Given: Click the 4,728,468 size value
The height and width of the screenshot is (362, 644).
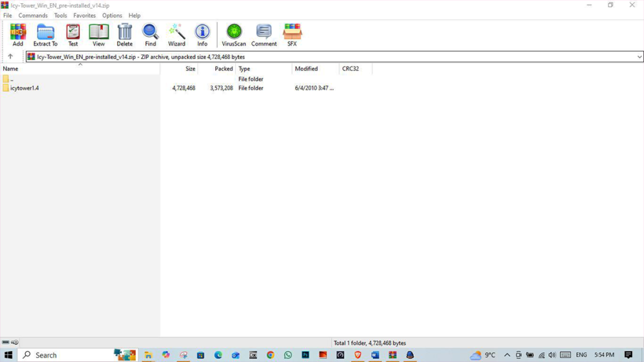Looking at the screenshot, I should click(184, 88).
